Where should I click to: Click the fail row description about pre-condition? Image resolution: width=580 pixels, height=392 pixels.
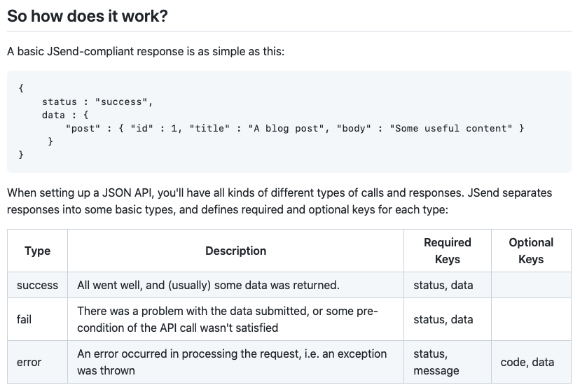[x=235, y=319]
